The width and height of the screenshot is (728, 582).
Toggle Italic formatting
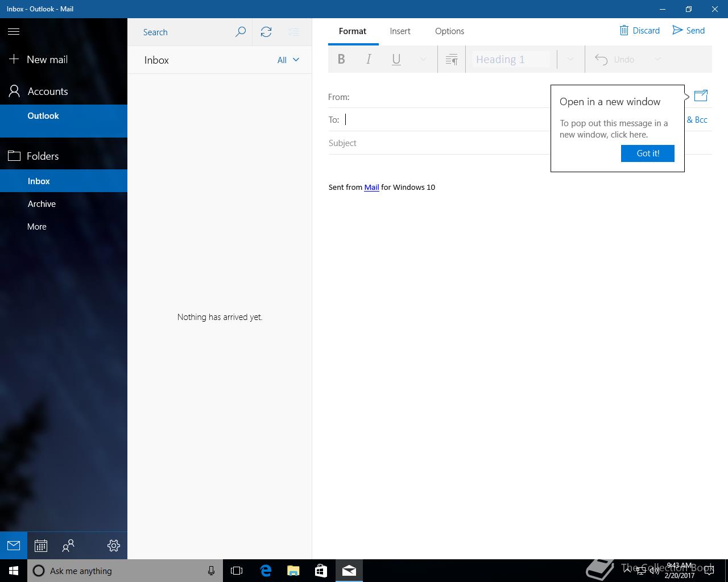(369, 59)
